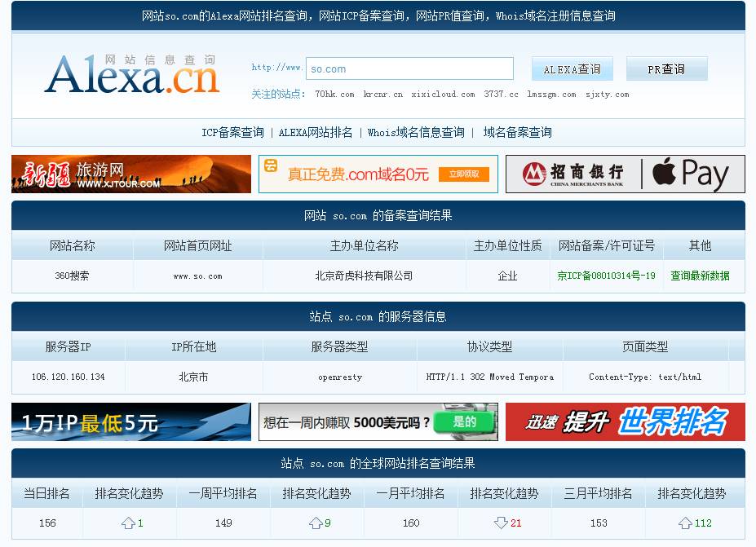Screen dimensions: 756x547
Task: Click the 一月平均排名 value 160
Action: (411, 523)
